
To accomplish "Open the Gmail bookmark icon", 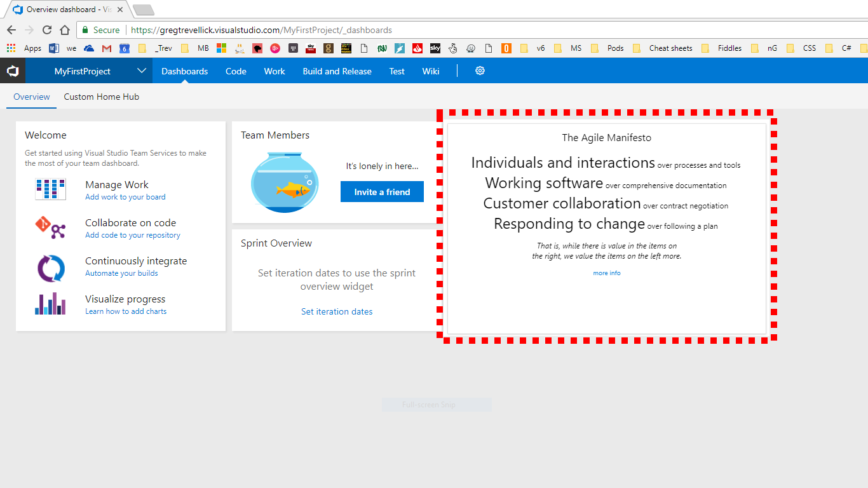I will click(x=107, y=48).
